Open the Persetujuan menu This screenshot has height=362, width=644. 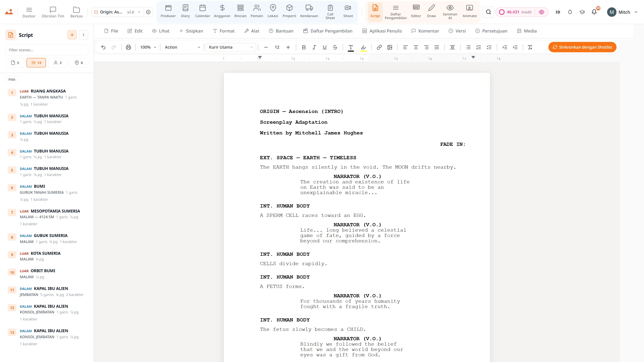coord(491,31)
